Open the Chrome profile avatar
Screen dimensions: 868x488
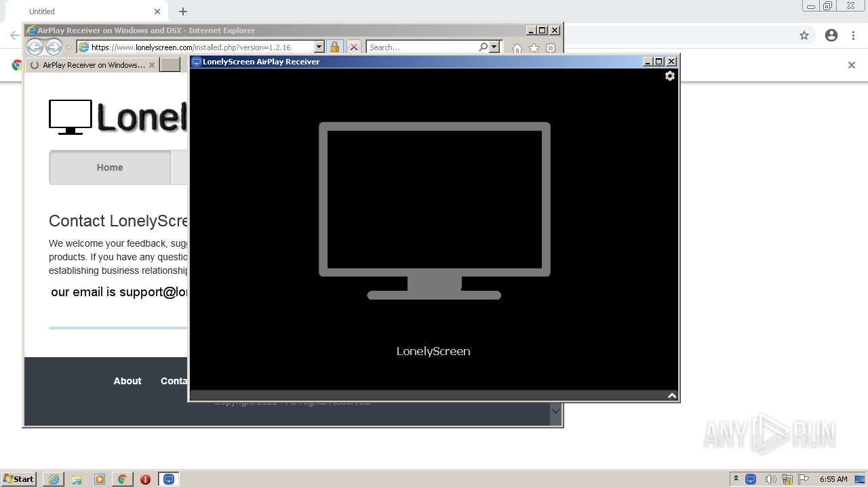[831, 35]
